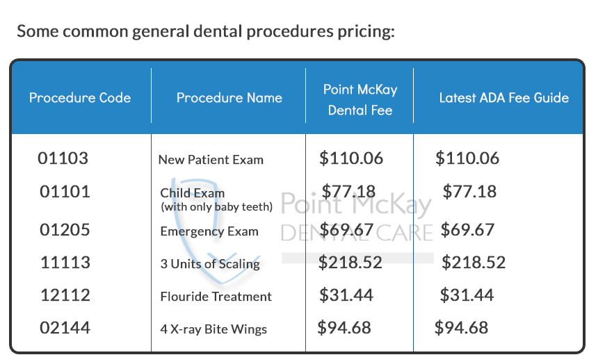
Task: Click the $31.44 Point McKay fee value
Action: coord(346,295)
